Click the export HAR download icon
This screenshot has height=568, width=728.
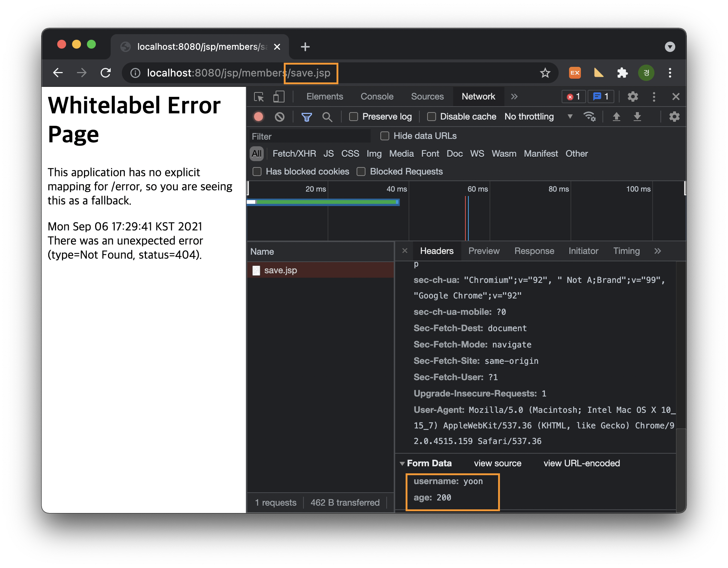[x=637, y=117]
